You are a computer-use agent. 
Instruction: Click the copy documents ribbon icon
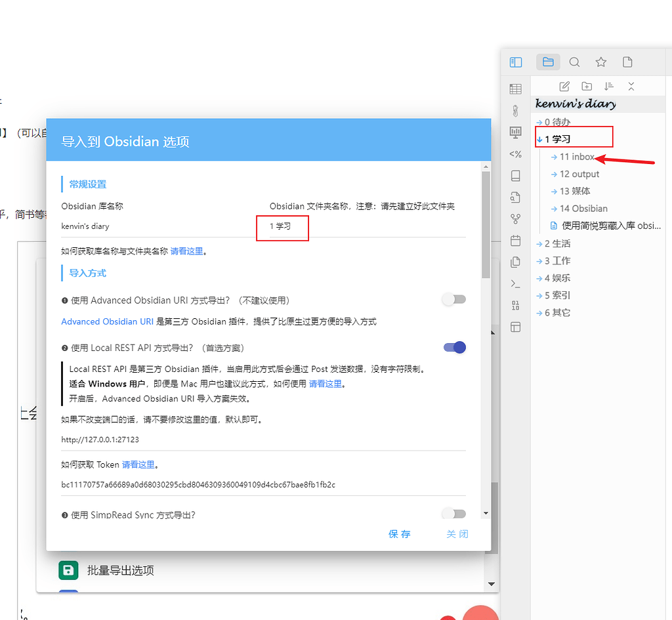(516, 262)
